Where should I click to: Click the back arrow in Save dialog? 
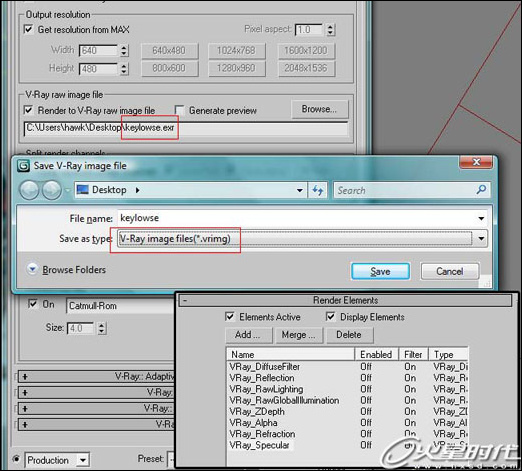point(29,191)
